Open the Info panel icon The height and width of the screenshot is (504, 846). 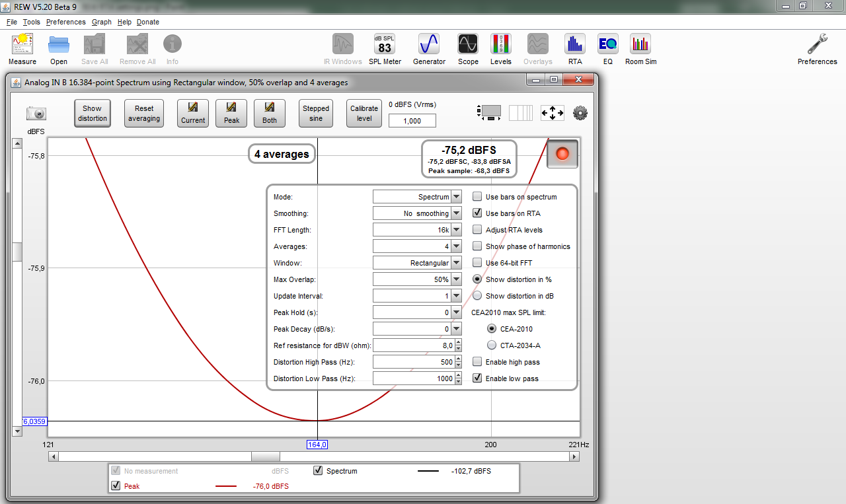pos(173,45)
